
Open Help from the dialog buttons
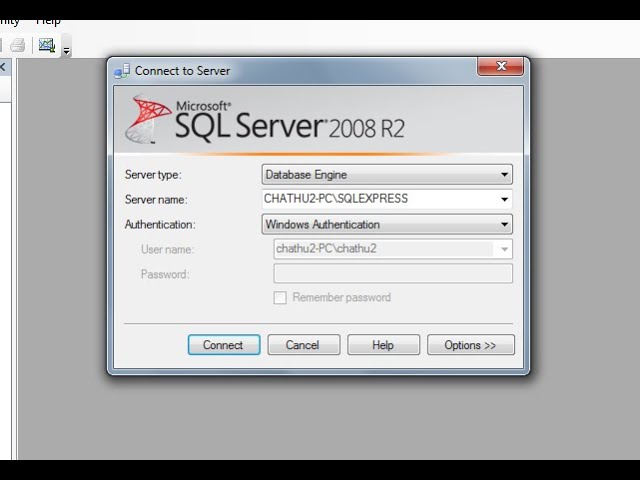[383, 345]
